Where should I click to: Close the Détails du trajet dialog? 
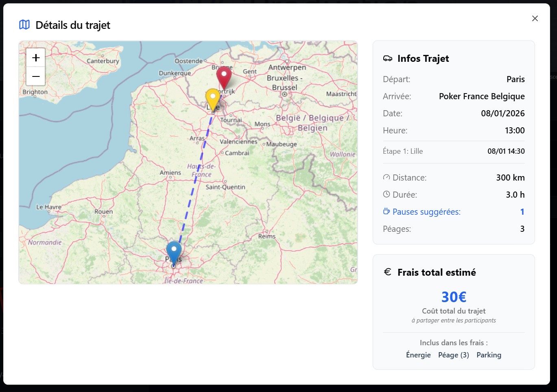[x=535, y=19]
